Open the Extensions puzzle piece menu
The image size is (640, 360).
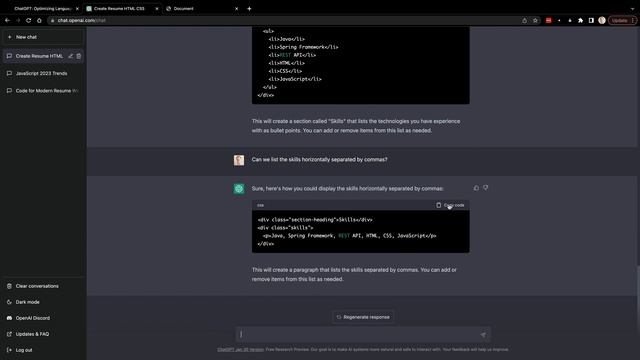point(580,20)
